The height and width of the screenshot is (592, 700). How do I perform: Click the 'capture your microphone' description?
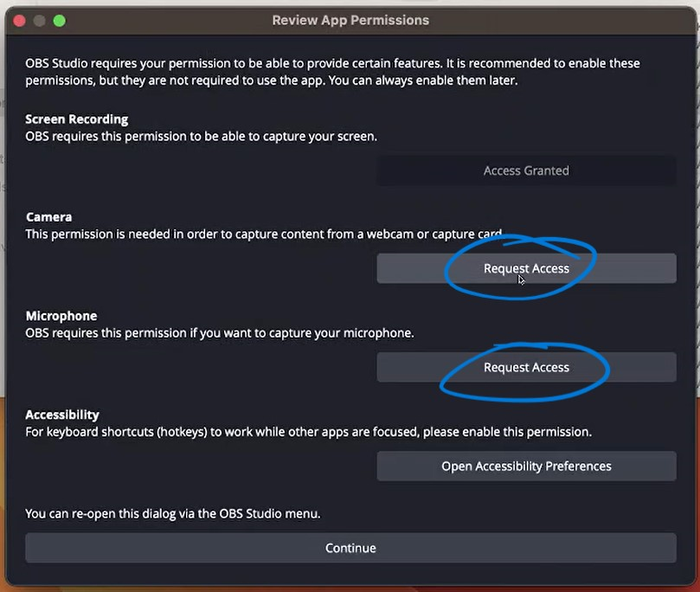220,333
